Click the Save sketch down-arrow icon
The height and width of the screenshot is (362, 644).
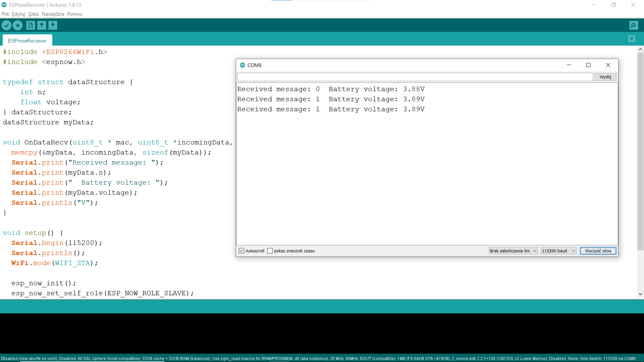coord(53,25)
